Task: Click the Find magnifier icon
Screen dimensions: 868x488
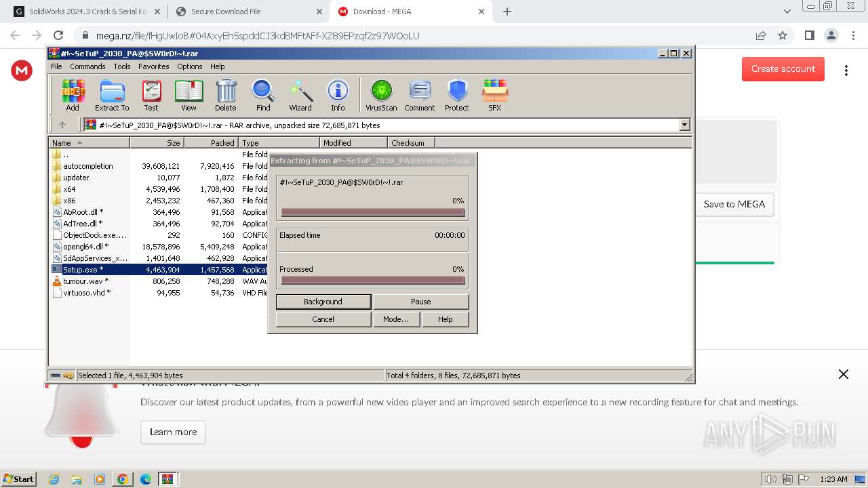Action: click(263, 95)
